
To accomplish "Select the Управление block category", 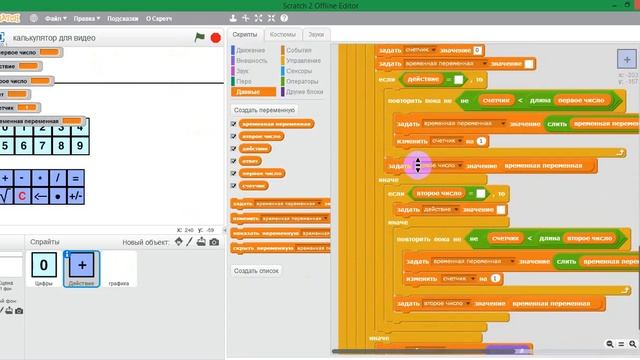I will click(303, 60).
